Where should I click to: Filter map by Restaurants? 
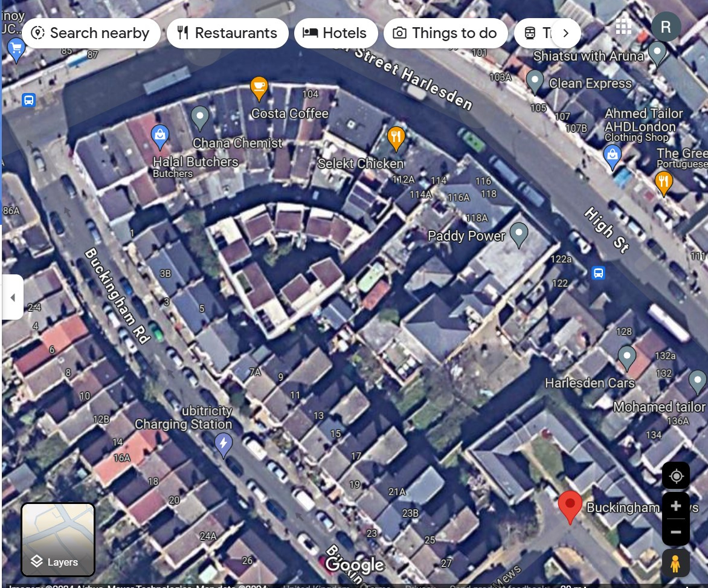click(x=228, y=33)
